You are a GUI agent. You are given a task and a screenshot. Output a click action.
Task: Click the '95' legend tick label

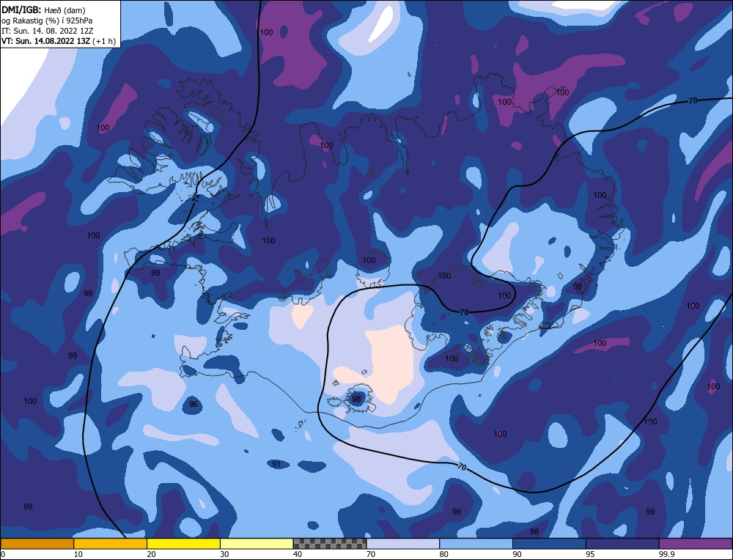click(x=590, y=554)
